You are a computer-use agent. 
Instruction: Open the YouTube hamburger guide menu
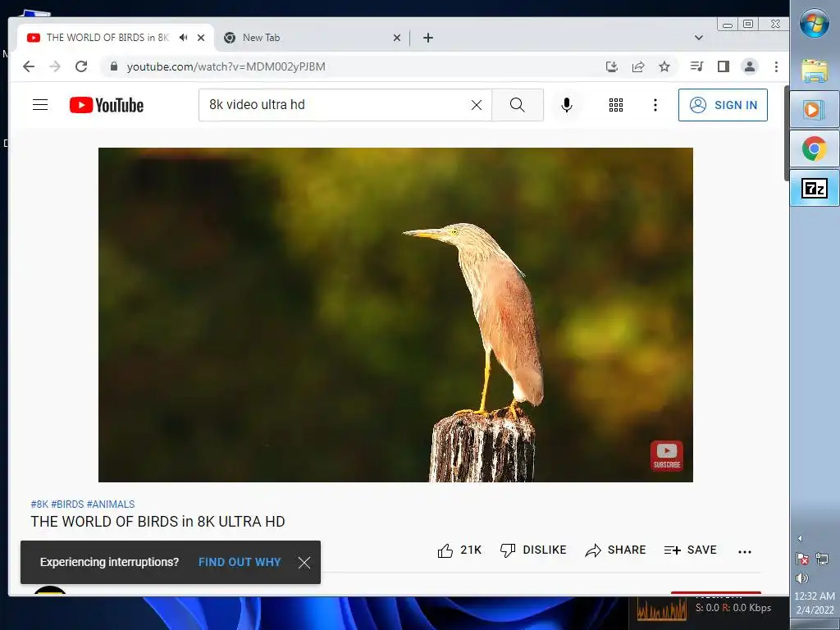(x=40, y=104)
